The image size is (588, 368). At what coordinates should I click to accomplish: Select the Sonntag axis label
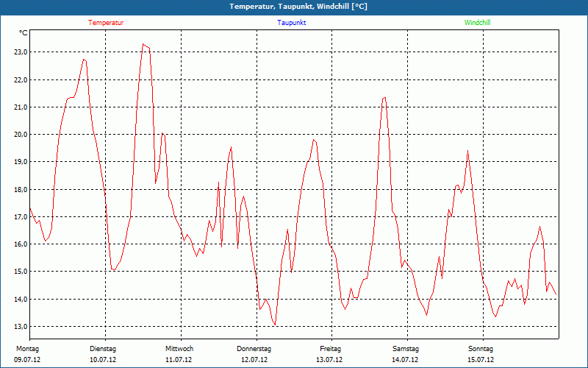[481, 349]
